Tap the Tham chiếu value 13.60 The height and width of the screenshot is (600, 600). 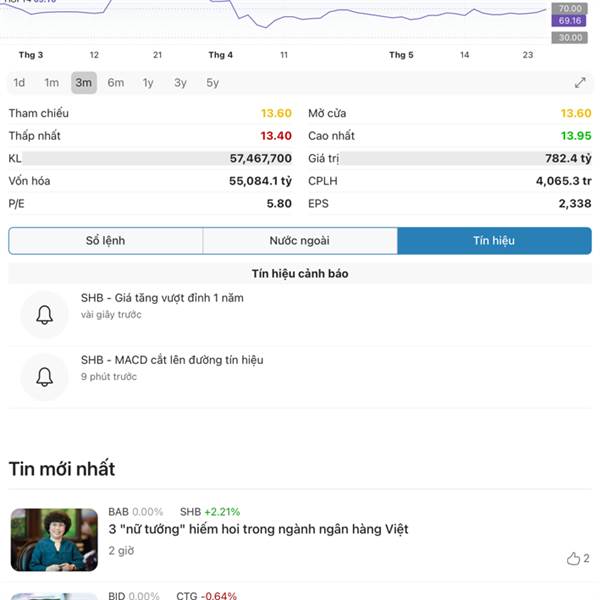coord(276,113)
